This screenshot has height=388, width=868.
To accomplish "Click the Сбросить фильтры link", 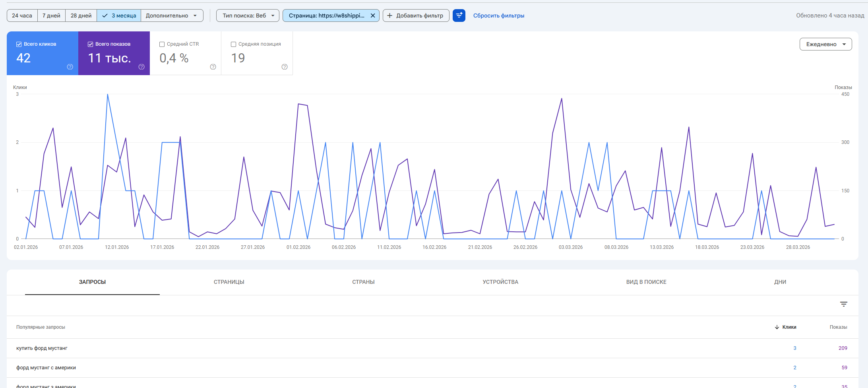I will (498, 16).
